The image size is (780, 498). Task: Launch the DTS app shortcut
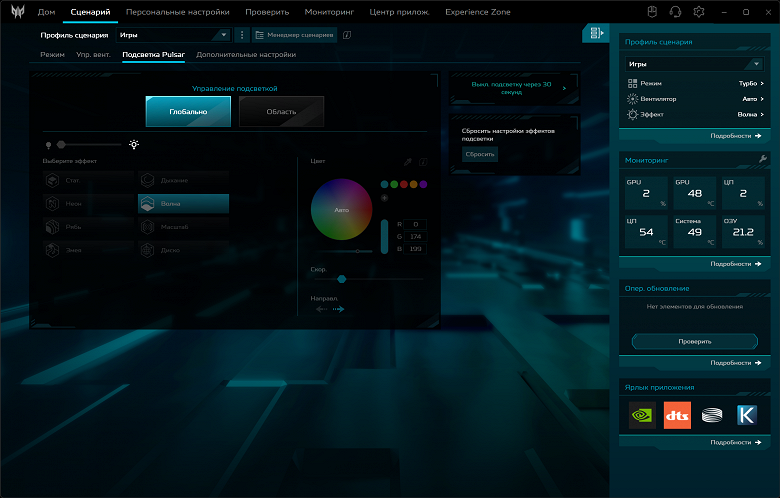[677, 415]
